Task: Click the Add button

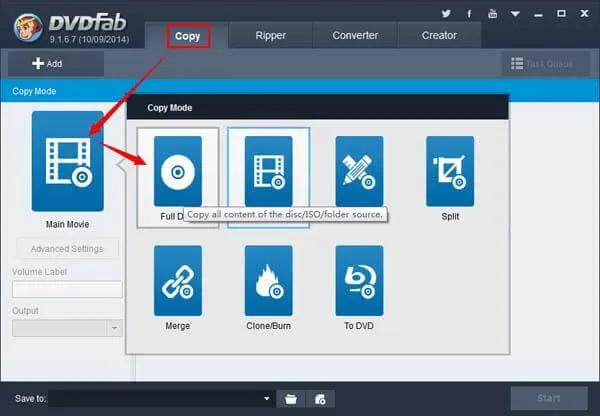Action: point(47,63)
